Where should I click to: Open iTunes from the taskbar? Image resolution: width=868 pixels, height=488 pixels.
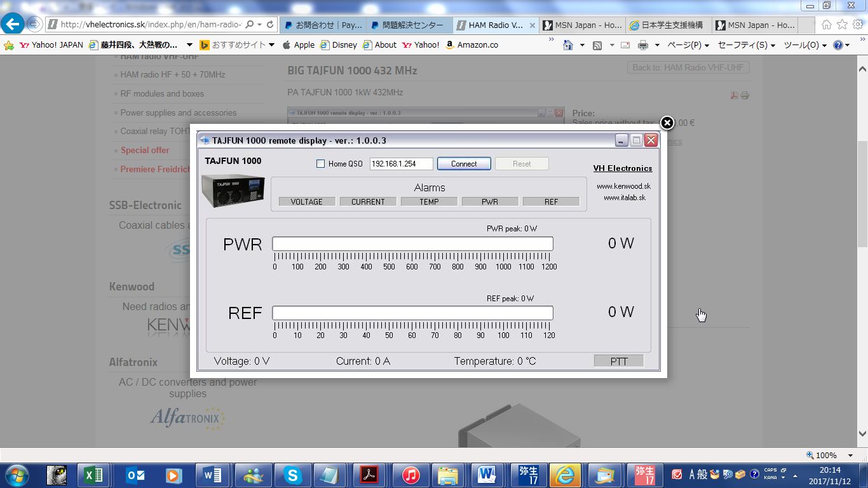tap(410, 475)
